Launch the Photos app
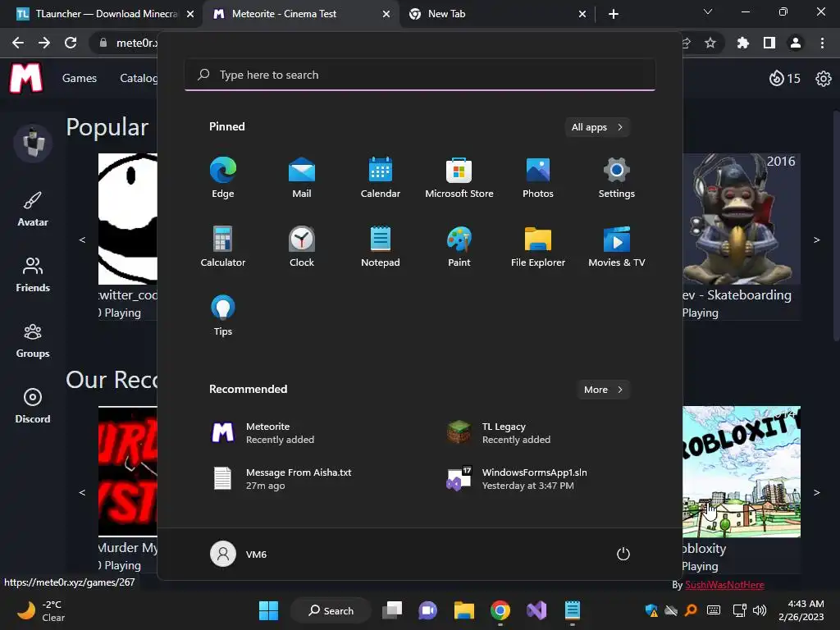Image resolution: width=840 pixels, height=630 pixels. pos(538,178)
